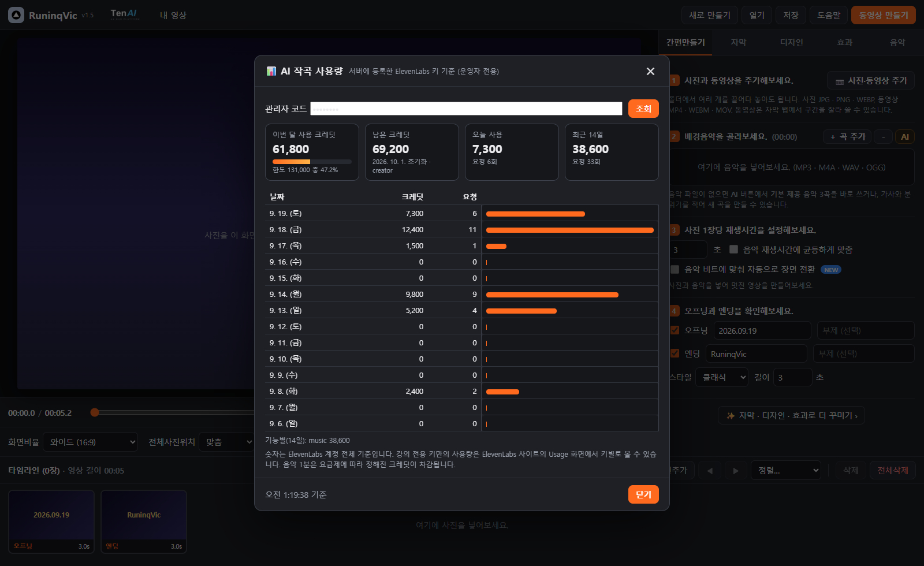This screenshot has width=924, height=566.
Task: Select the 엔딩 timeline thumbnail
Action: 144,522
